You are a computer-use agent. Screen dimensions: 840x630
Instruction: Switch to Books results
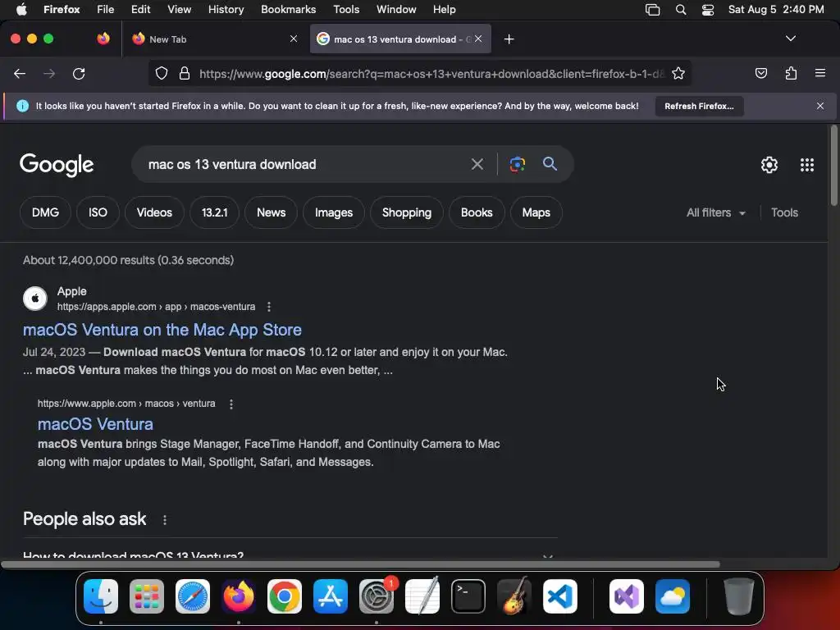(x=477, y=212)
